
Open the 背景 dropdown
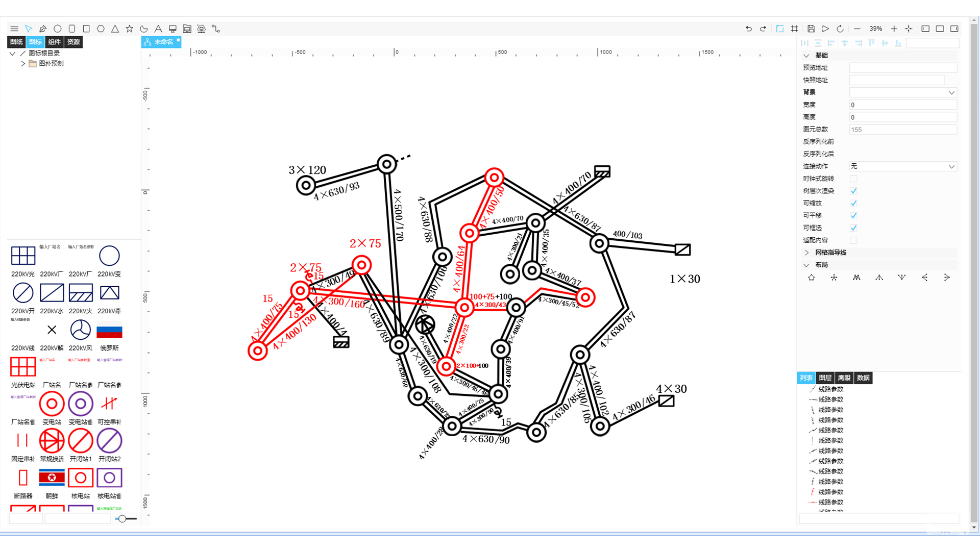(x=902, y=92)
